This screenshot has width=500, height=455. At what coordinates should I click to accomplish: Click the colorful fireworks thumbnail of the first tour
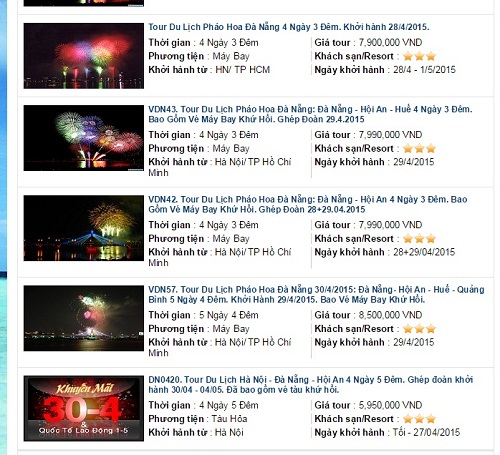click(x=84, y=56)
